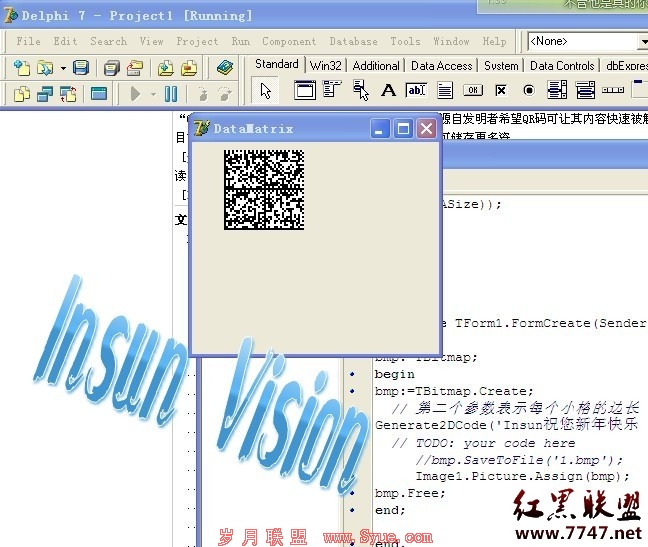The image size is (648, 547).
Task: Click the Remove File from Project icon
Action: tap(189, 68)
